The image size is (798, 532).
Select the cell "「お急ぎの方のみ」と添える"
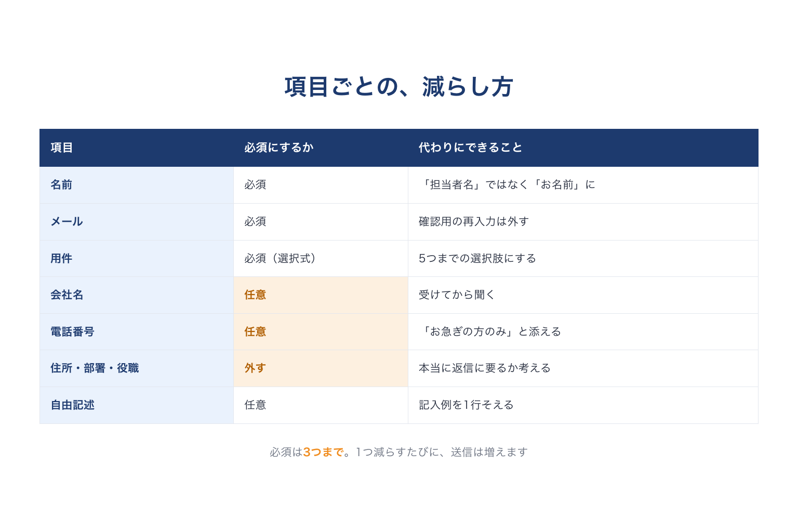(583, 332)
